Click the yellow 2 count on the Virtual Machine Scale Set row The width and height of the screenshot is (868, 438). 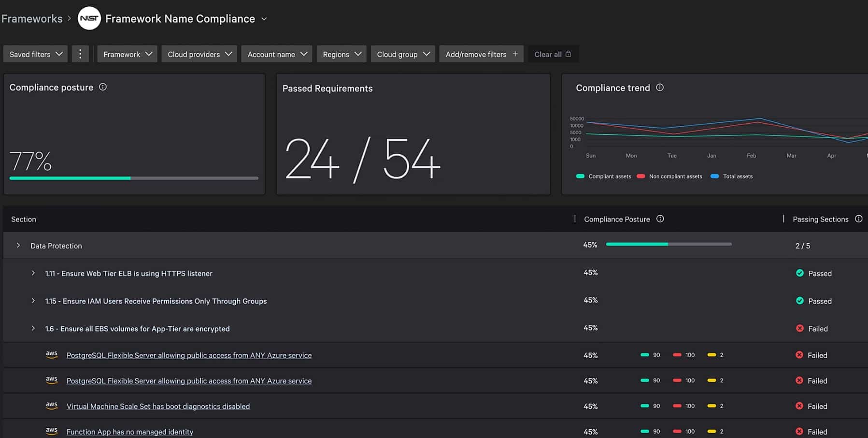[722, 406]
